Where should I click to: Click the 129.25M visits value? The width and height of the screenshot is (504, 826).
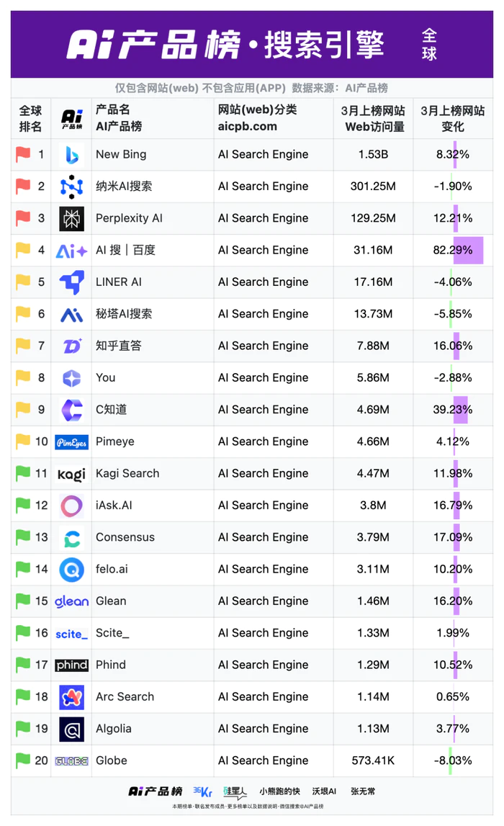(374, 218)
